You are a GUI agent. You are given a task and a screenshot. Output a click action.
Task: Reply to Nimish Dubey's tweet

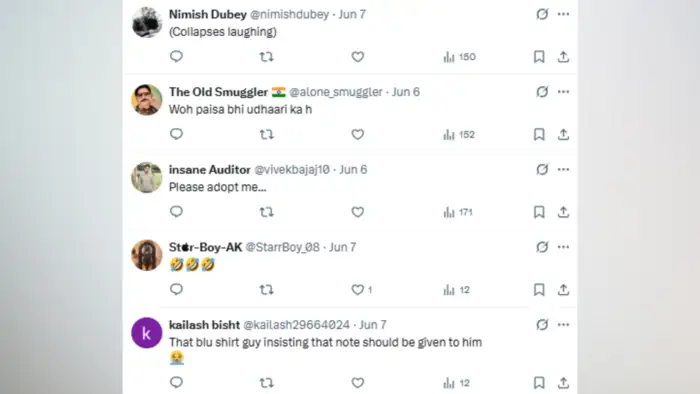pyautogui.click(x=176, y=57)
